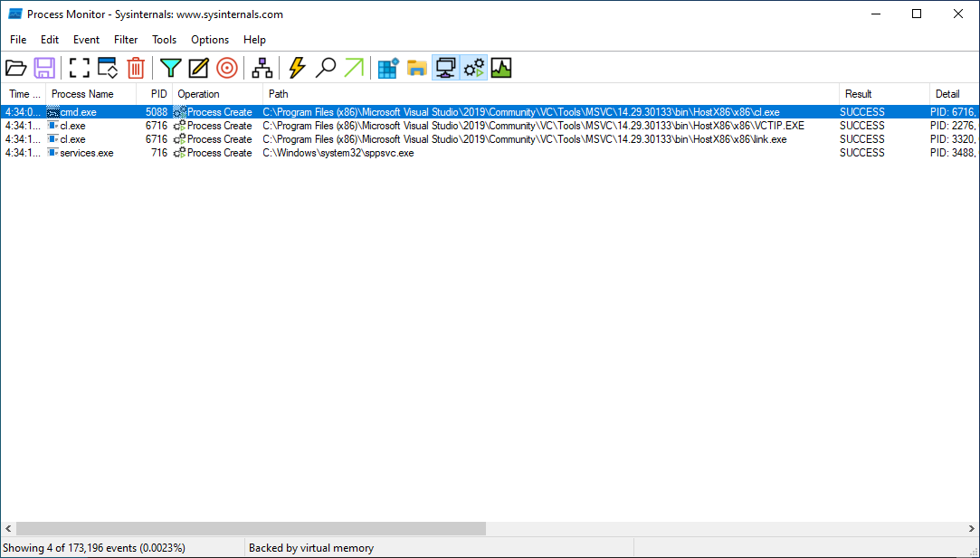Click the Path column header

click(x=551, y=94)
